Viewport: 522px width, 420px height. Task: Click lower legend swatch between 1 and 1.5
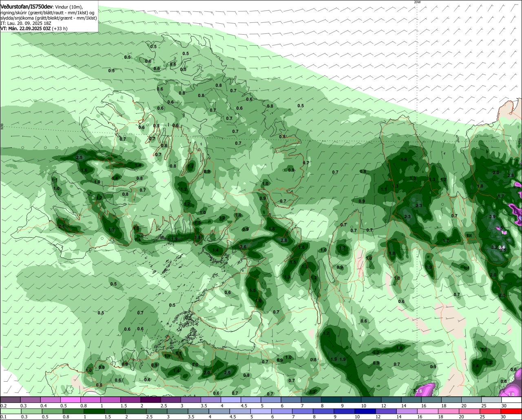click(x=94, y=411)
